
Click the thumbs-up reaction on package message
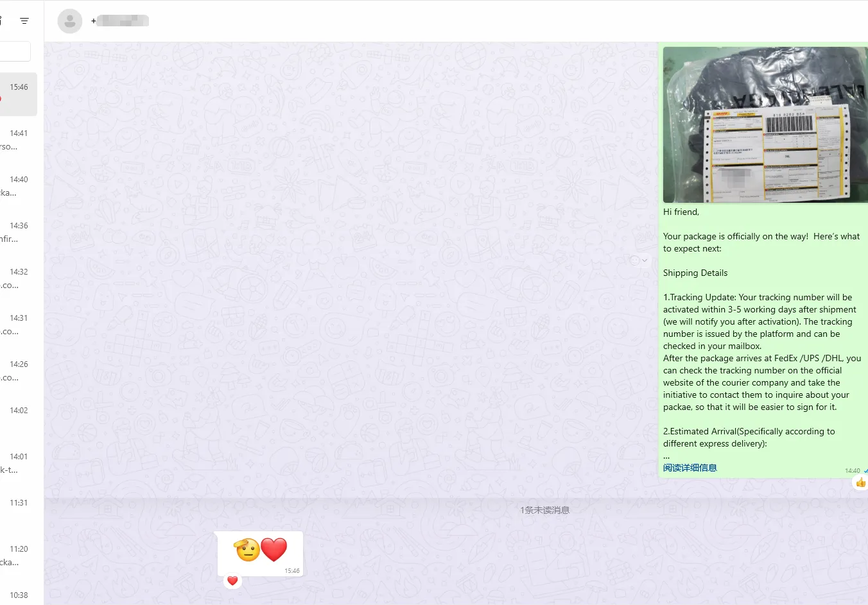[x=860, y=482]
